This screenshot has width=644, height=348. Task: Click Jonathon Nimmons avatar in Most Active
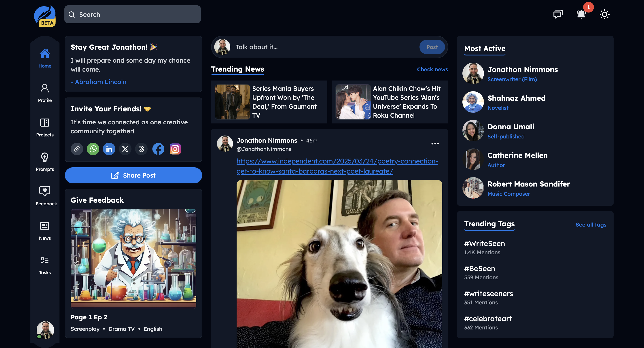[x=473, y=73]
